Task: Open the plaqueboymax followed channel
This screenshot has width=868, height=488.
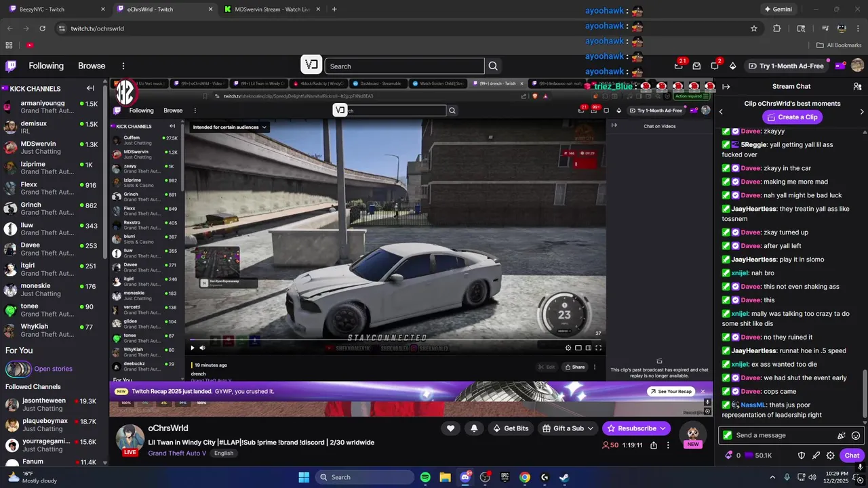Action: coord(52,425)
